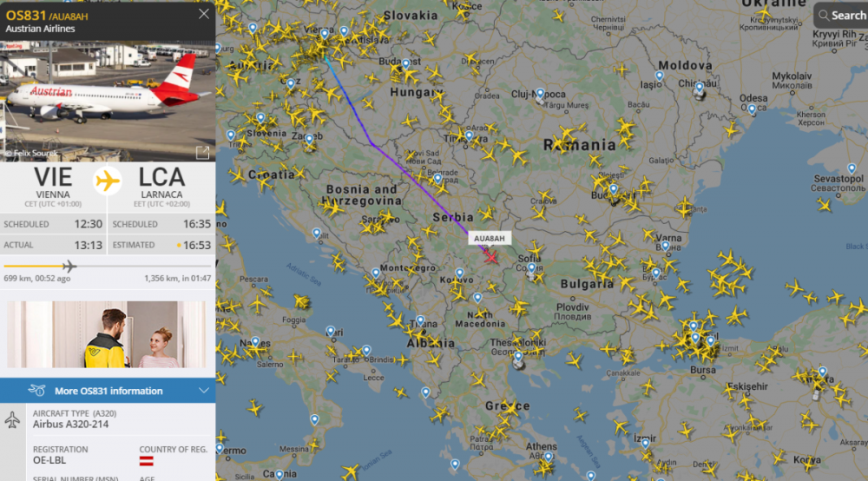Click the AUA8AH callsign label on the map
Image resolution: width=868 pixels, height=481 pixels.
[490, 239]
